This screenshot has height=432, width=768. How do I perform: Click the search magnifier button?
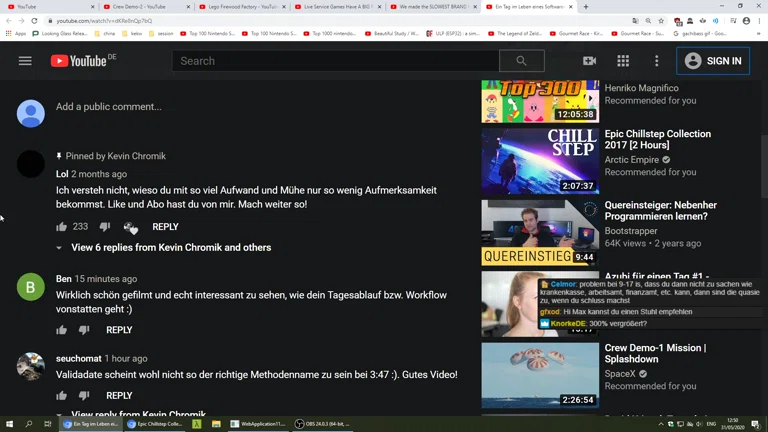click(521, 61)
